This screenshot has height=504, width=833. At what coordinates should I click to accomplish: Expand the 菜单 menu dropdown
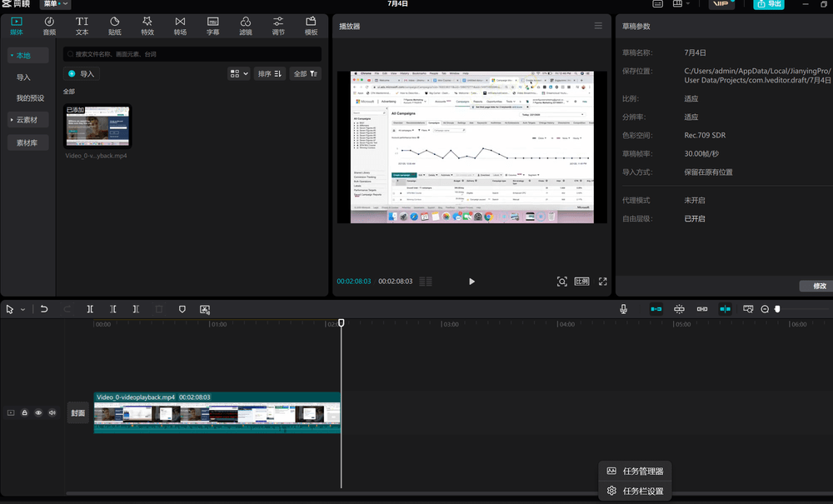click(x=55, y=4)
